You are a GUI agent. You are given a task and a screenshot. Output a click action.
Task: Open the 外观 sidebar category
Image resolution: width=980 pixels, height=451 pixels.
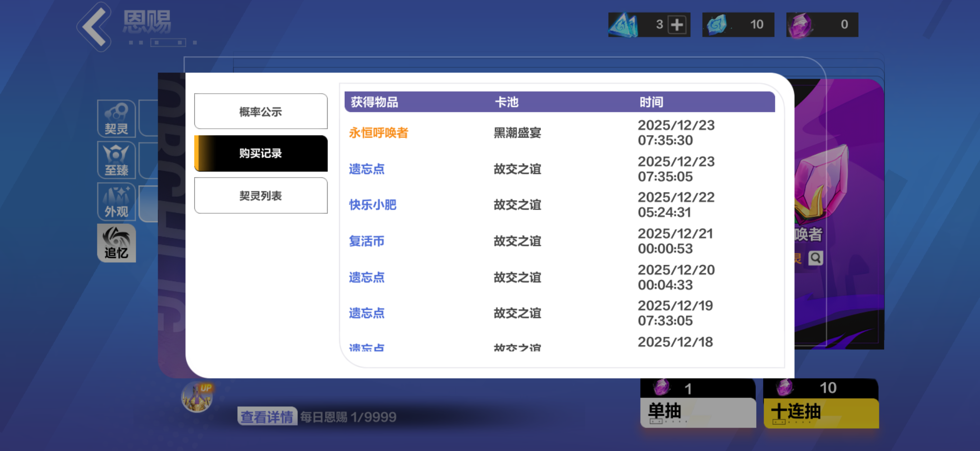pos(117,201)
